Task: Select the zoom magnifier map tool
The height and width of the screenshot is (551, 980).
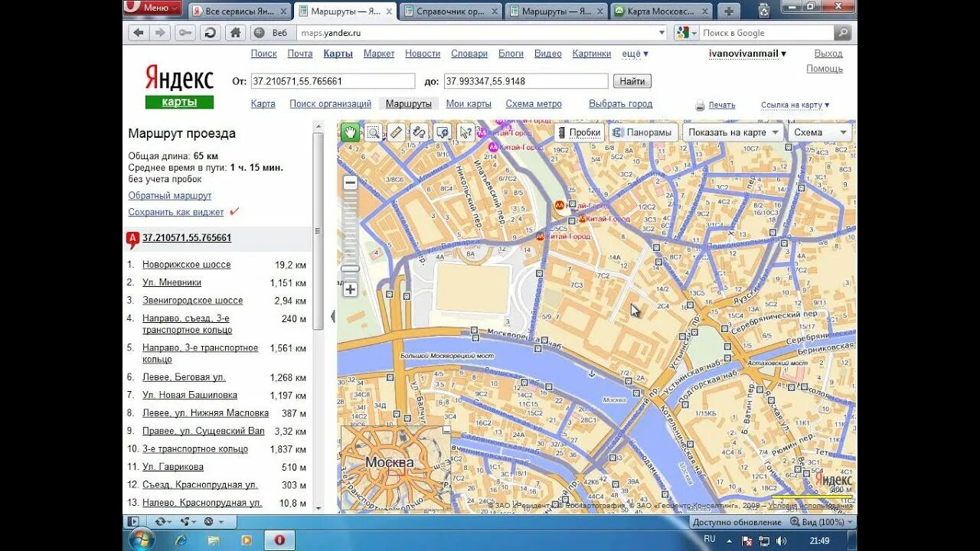Action: 373,132
